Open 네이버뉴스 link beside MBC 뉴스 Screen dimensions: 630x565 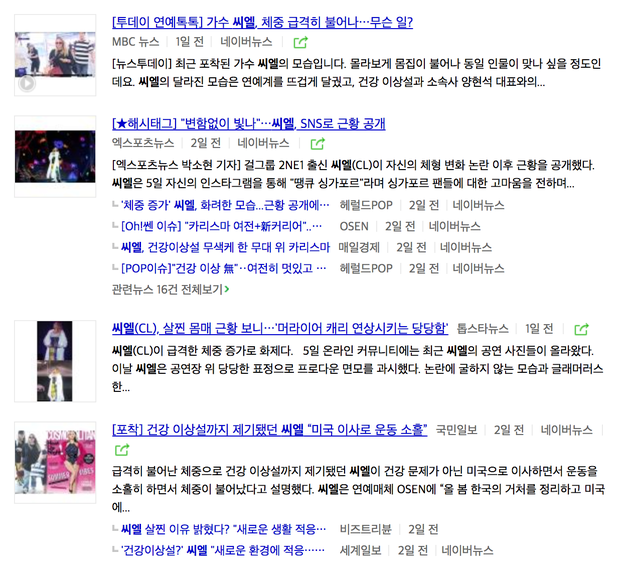click(x=246, y=42)
